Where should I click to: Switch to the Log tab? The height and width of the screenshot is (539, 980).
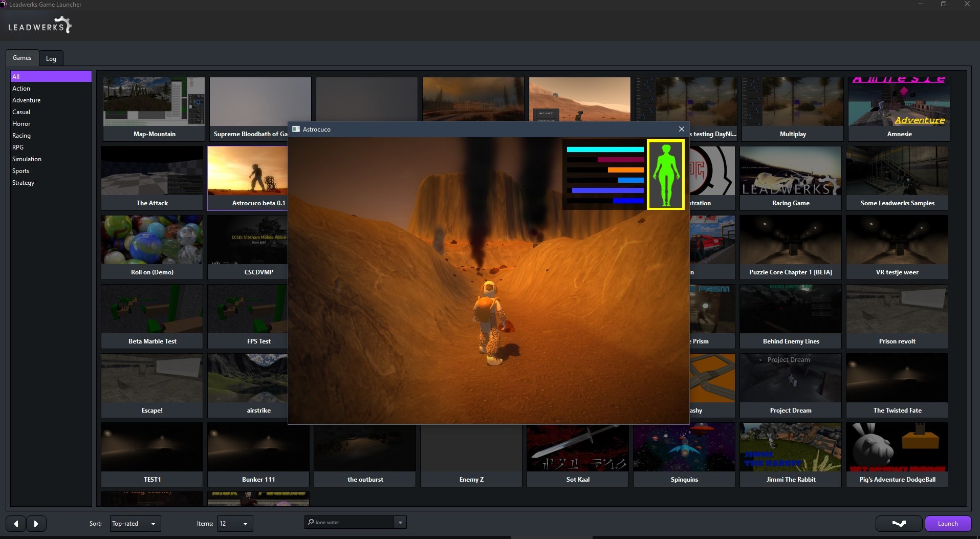[51, 58]
